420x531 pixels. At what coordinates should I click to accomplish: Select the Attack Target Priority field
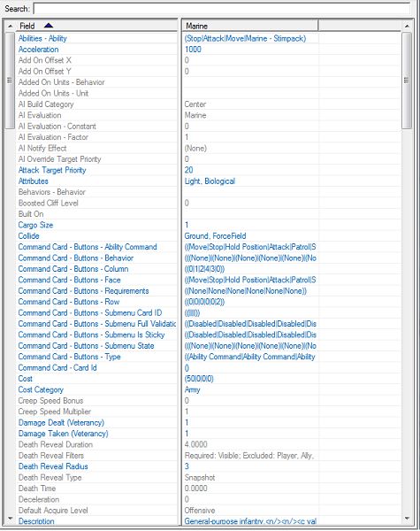click(x=96, y=170)
